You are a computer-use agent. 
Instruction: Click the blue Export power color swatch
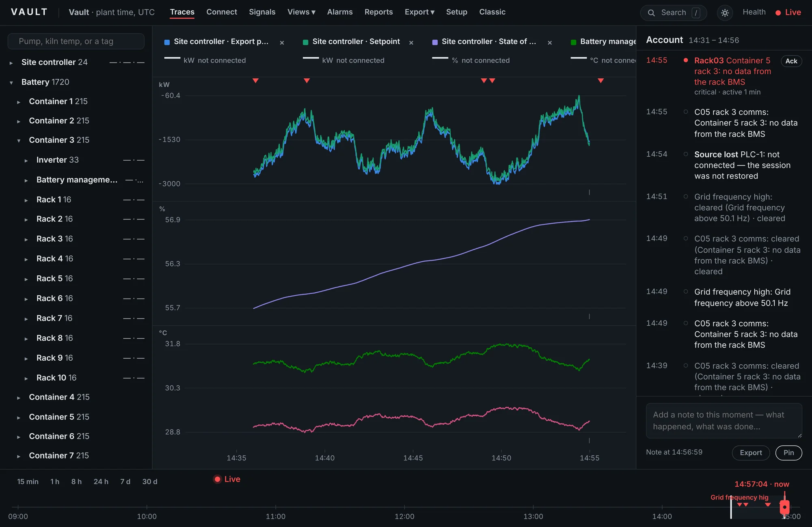pyautogui.click(x=167, y=42)
